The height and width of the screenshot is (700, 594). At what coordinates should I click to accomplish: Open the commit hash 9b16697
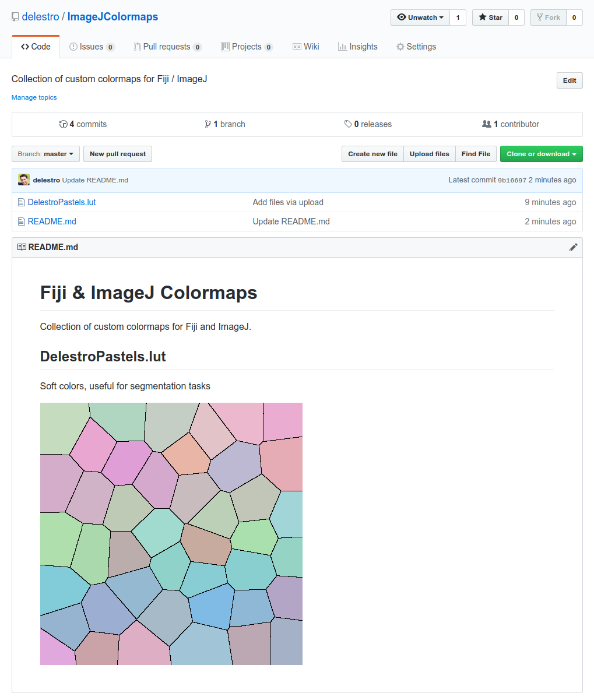pyautogui.click(x=512, y=180)
